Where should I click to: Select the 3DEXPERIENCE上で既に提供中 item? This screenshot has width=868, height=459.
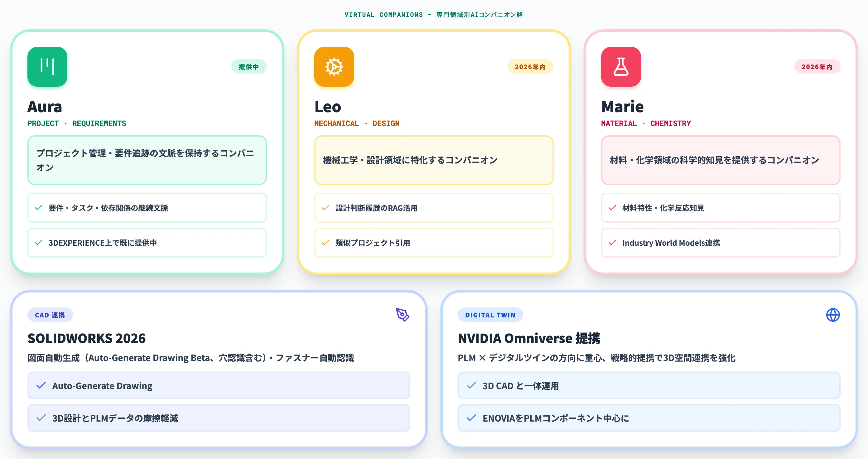click(x=147, y=243)
